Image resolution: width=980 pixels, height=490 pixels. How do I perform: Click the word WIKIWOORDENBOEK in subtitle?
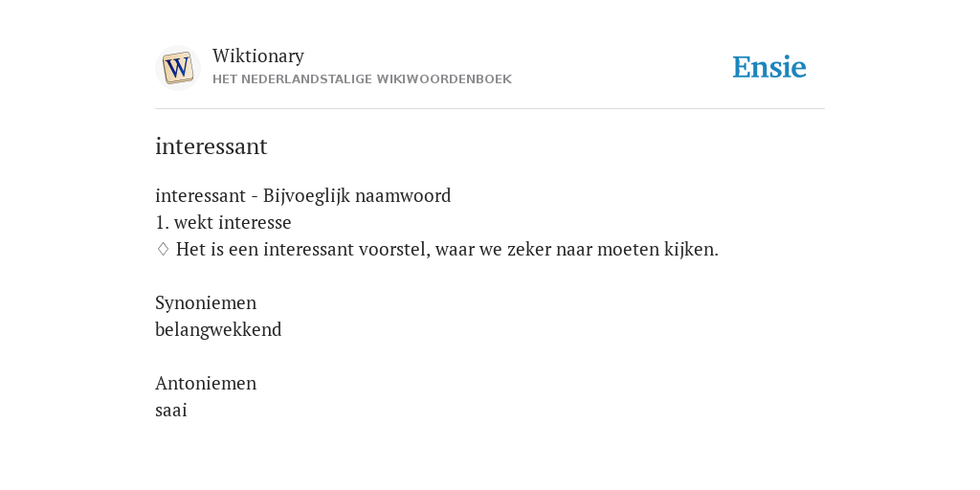(444, 79)
